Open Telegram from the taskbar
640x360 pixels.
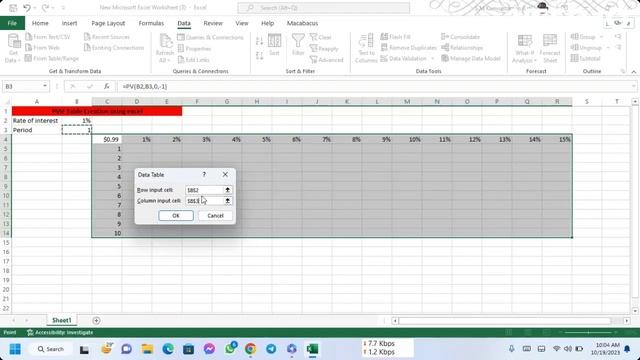pos(271,349)
